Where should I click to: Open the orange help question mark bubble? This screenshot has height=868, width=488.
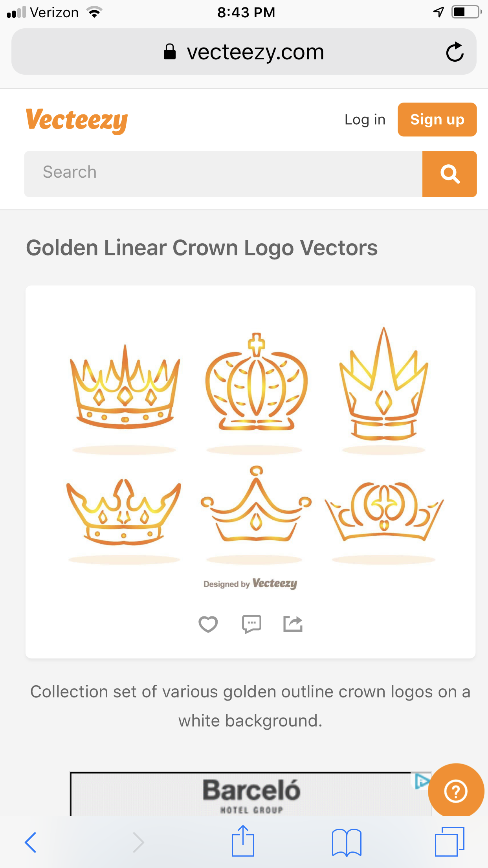456,791
